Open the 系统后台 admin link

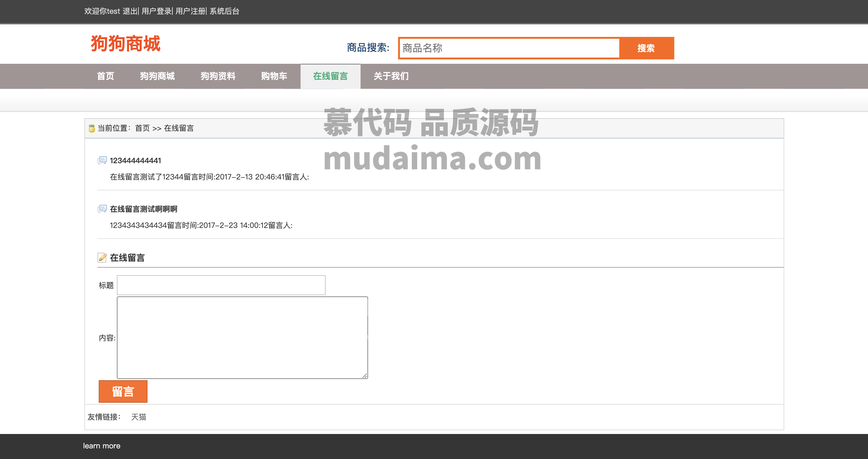[224, 11]
